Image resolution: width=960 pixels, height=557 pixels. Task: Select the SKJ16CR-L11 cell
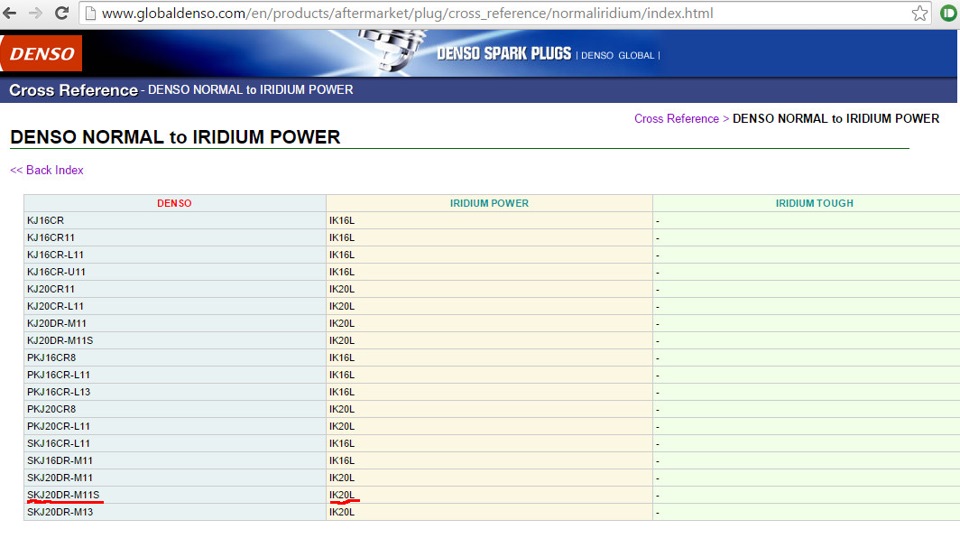174,443
